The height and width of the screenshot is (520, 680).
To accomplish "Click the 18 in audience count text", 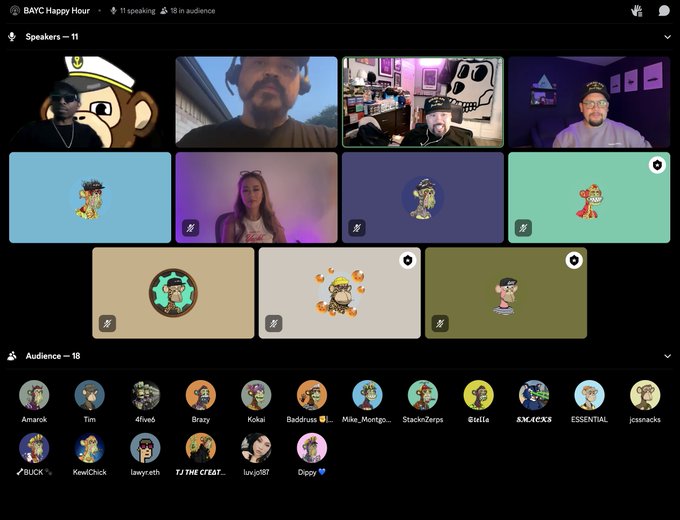I will pyautogui.click(x=193, y=10).
